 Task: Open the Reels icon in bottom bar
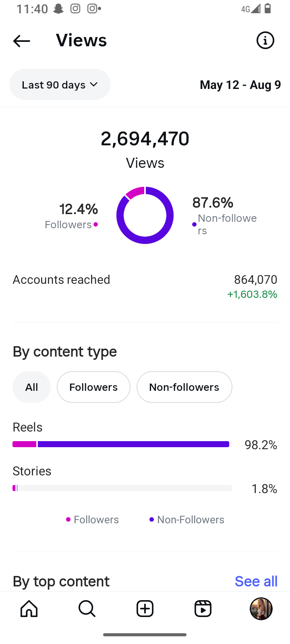point(203,609)
